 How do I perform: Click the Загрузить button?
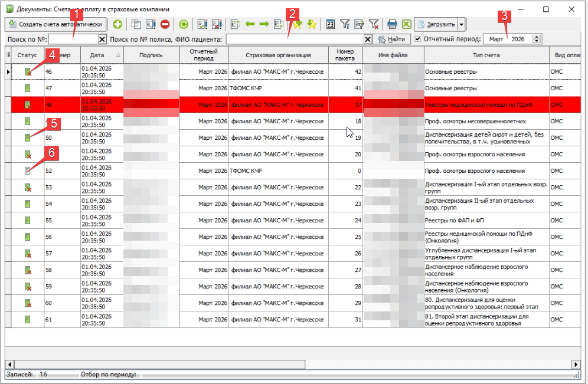coord(436,24)
